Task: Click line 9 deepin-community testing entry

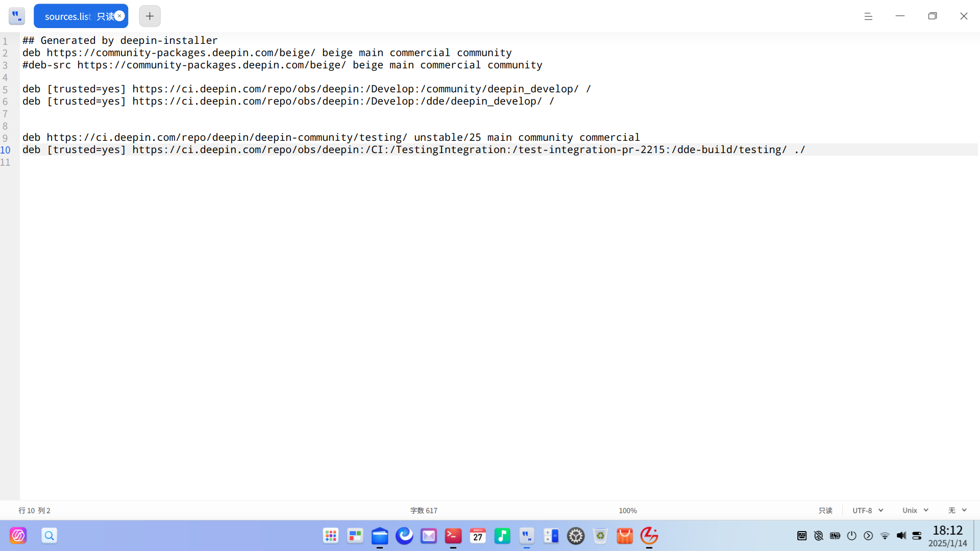Action: coord(331,137)
